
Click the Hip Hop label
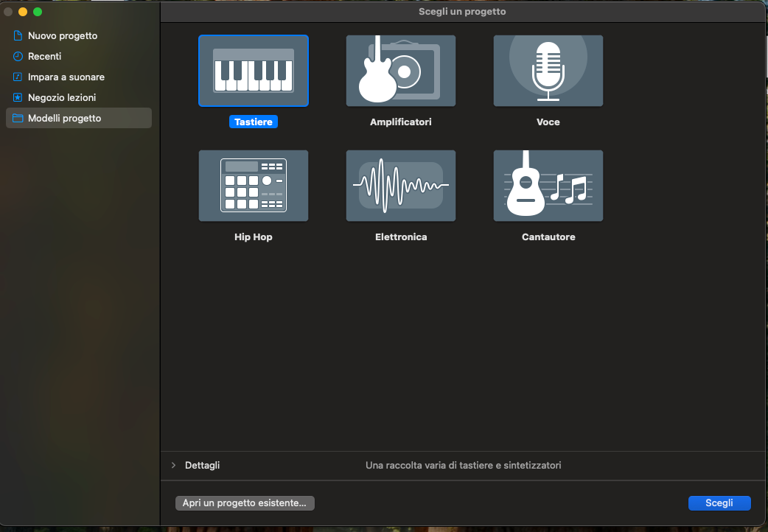[x=254, y=237]
